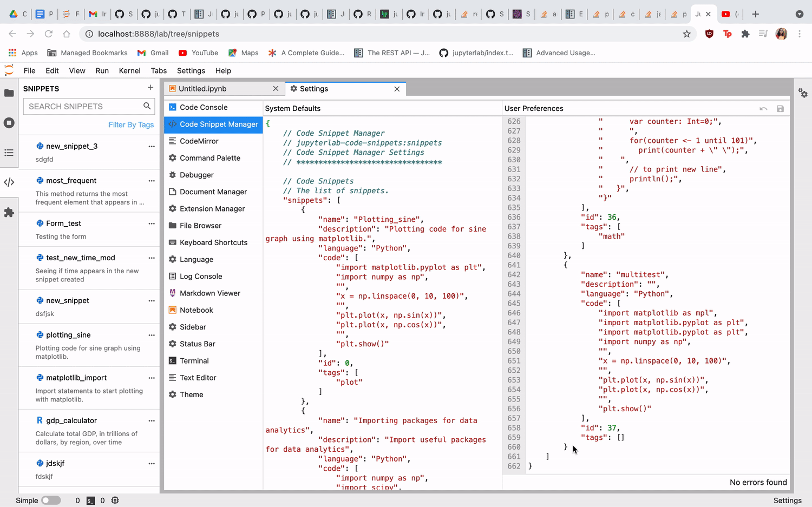The height and width of the screenshot is (507, 812).
Task: Open the Apps bookmark shortcut
Action: [x=23, y=52]
